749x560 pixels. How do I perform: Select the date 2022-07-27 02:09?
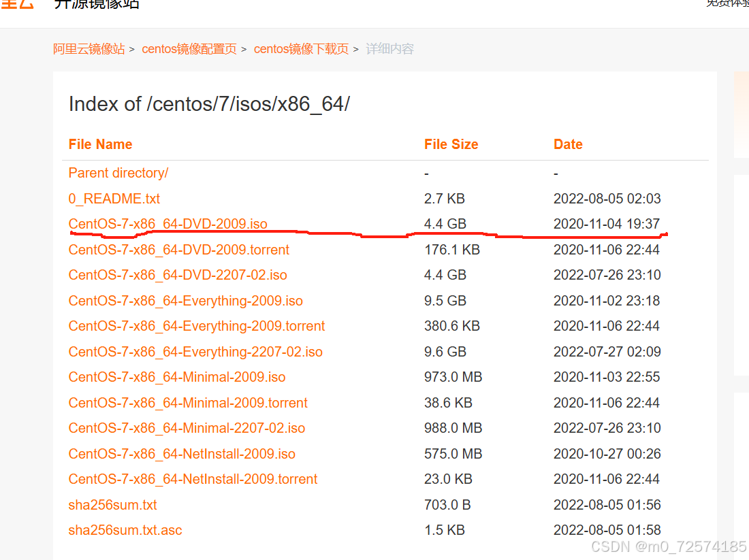(607, 352)
